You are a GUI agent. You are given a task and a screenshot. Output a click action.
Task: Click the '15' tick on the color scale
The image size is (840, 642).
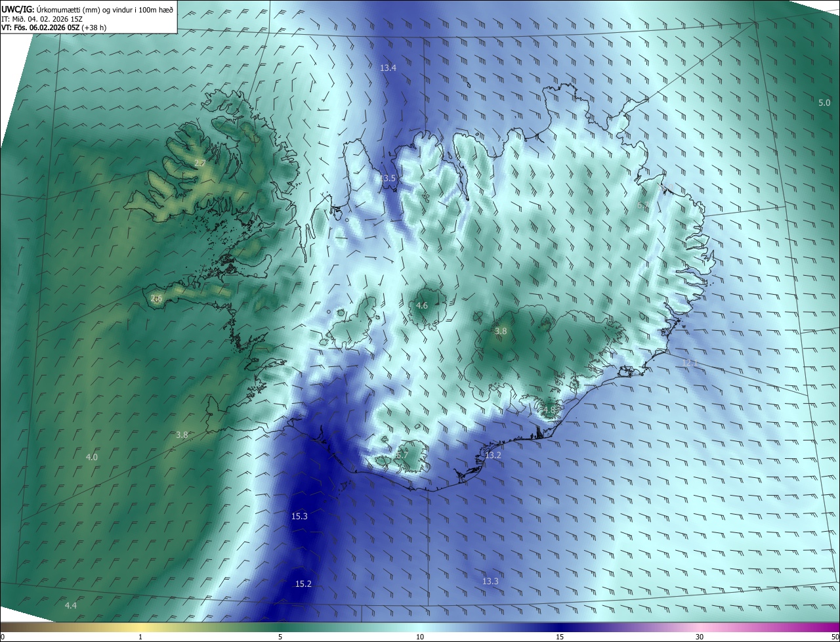560,637
